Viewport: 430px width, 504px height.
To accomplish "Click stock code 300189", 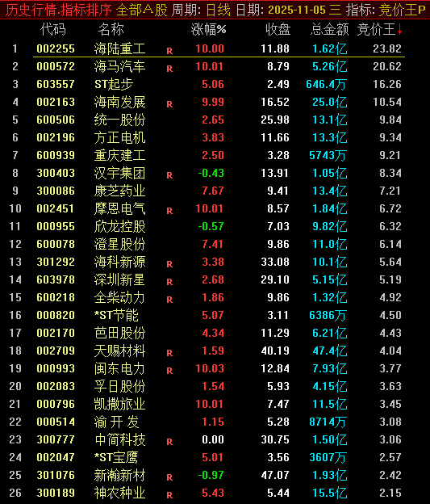I will click(56, 493).
